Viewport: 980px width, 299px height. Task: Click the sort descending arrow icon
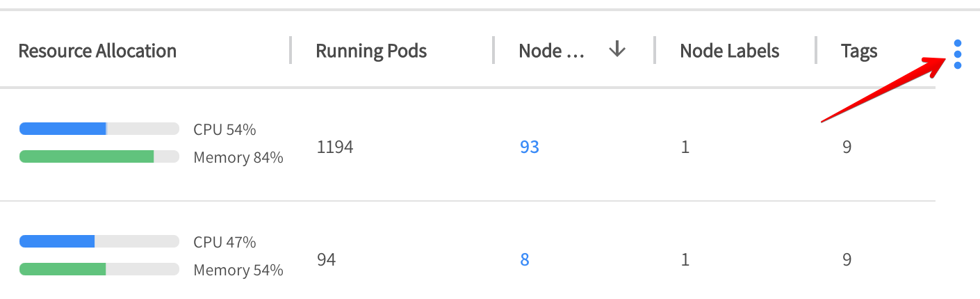pyautogui.click(x=617, y=50)
